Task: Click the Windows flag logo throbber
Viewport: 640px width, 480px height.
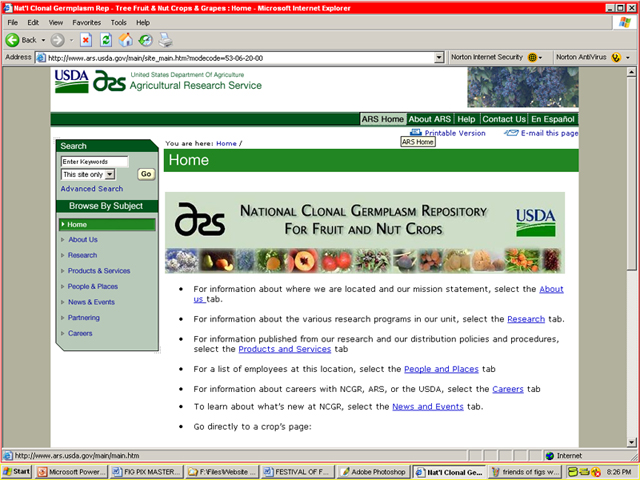Action: click(x=624, y=22)
